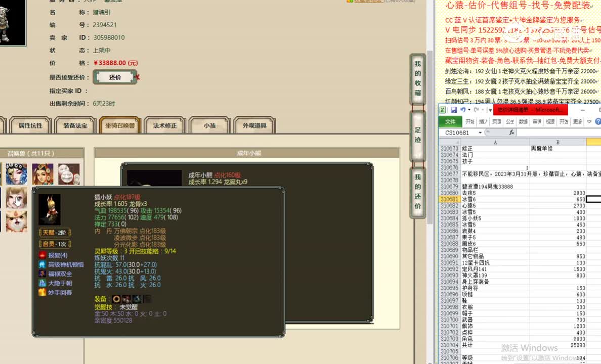
Task: Select the white laughing masks pet thumbnail
Action: (69, 174)
